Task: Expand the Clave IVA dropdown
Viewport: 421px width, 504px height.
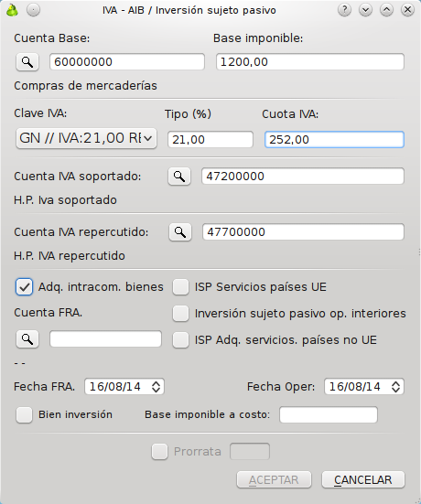Action: tap(86, 138)
